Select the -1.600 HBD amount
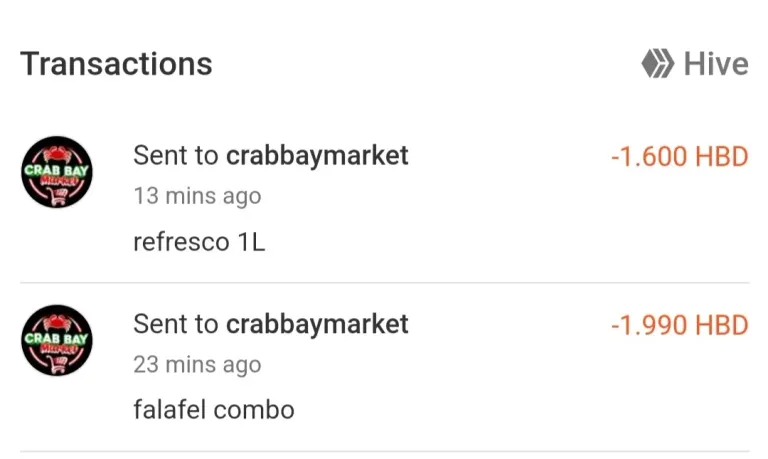Image resolution: width=768 pixels, height=459 pixels. 679,157
